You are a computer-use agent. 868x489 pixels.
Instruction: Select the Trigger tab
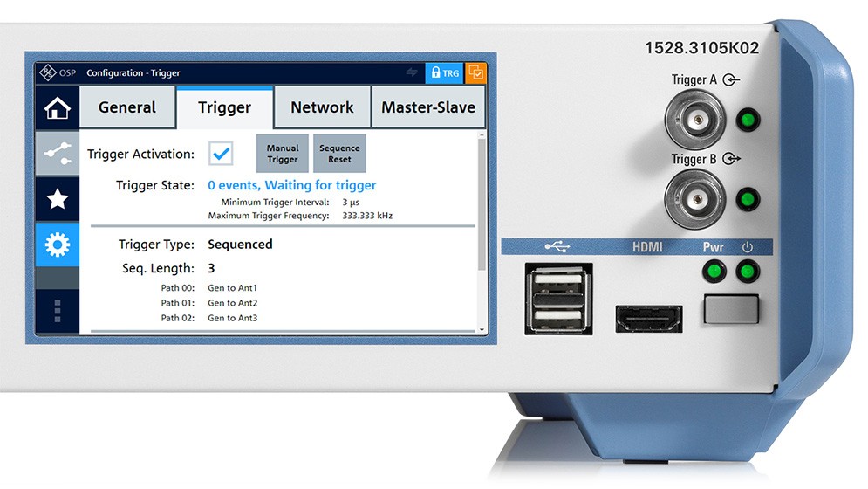tap(224, 107)
